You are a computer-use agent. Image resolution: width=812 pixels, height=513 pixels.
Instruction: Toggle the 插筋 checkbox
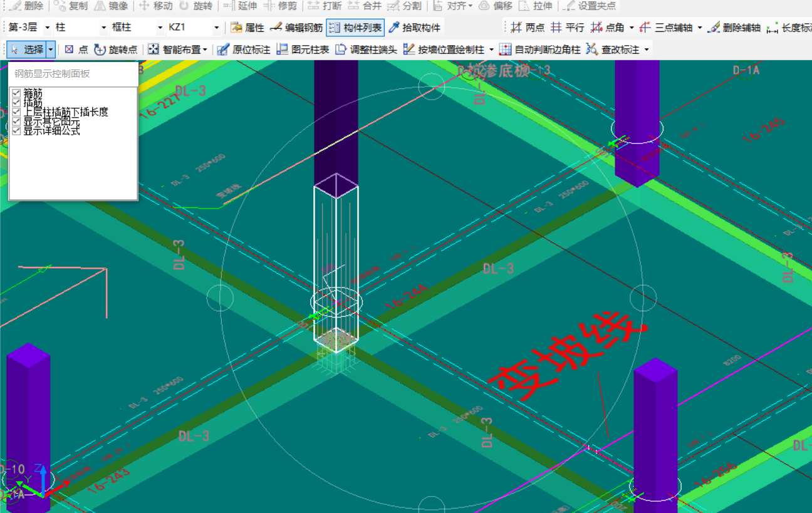click(16, 103)
